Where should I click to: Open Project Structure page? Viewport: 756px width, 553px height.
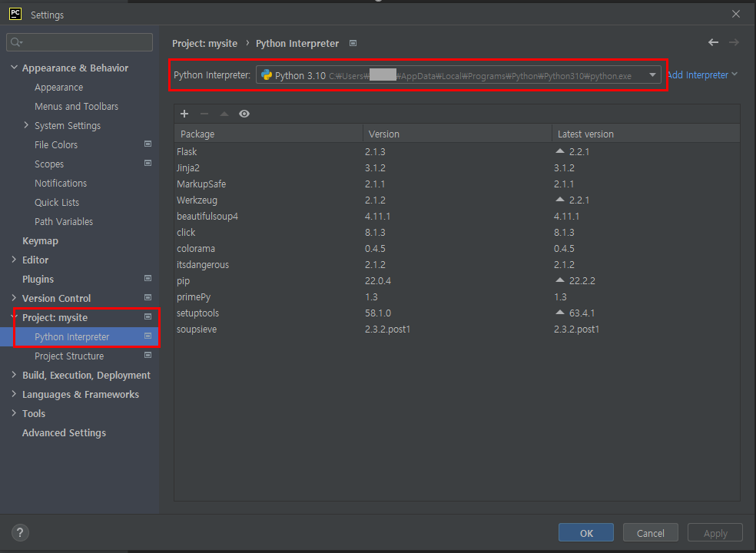click(69, 356)
